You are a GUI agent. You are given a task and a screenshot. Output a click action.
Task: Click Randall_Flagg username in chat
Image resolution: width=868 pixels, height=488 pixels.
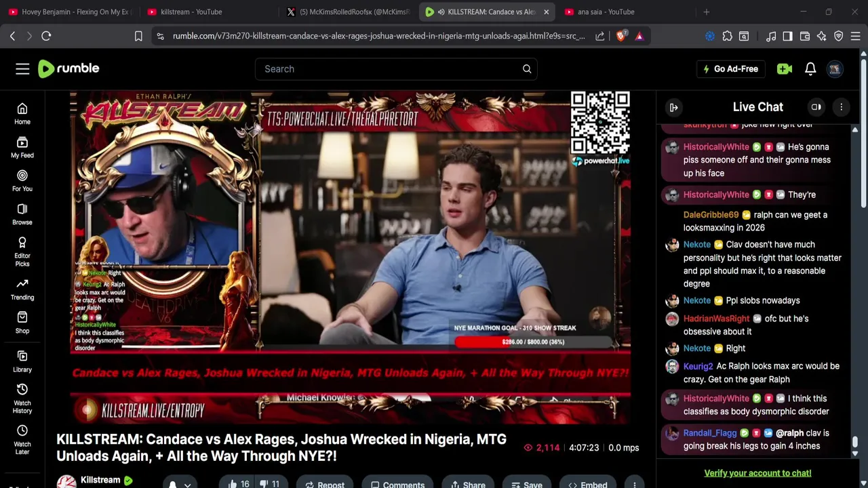tap(709, 433)
